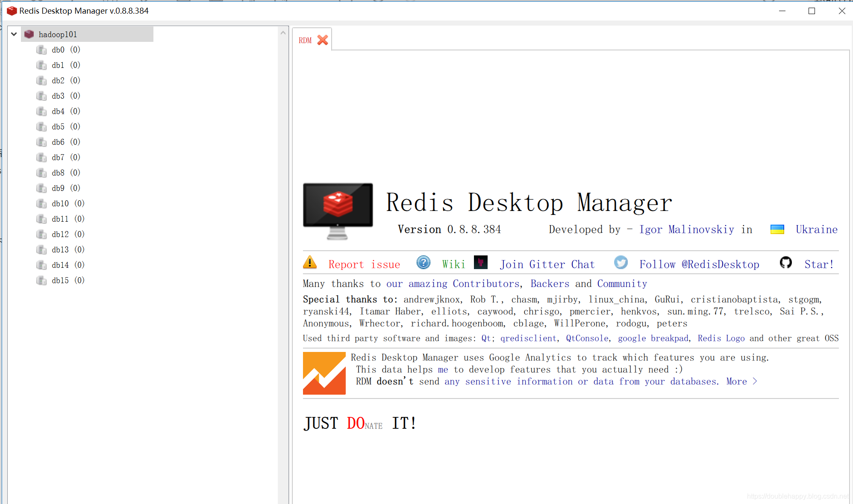Image resolution: width=853 pixels, height=504 pixels.
Task: Select db7 in the database tree
Action: click(x=58, y=158)
